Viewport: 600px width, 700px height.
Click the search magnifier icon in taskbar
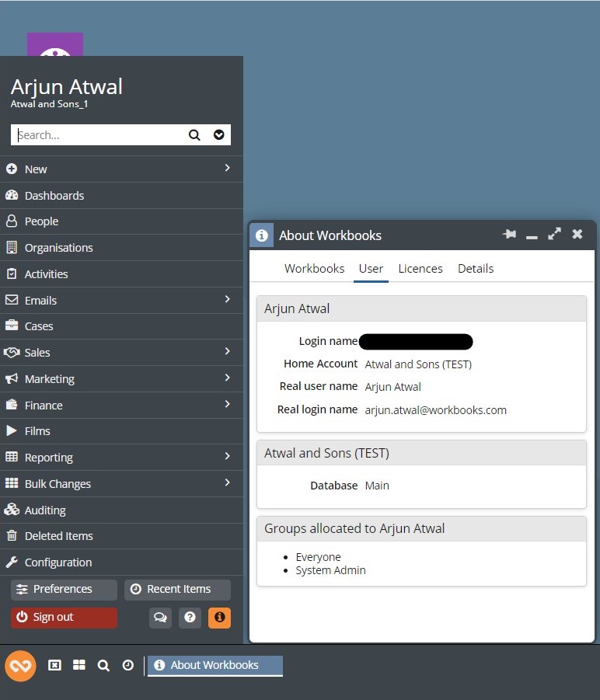click(x=103, y=666)
